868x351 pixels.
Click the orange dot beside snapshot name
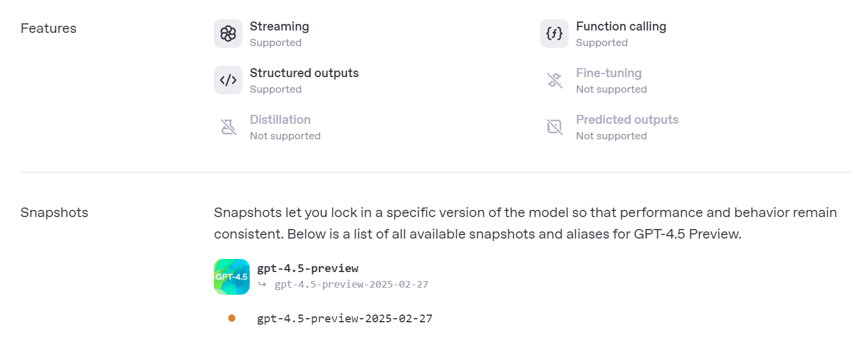coord(232,318)
